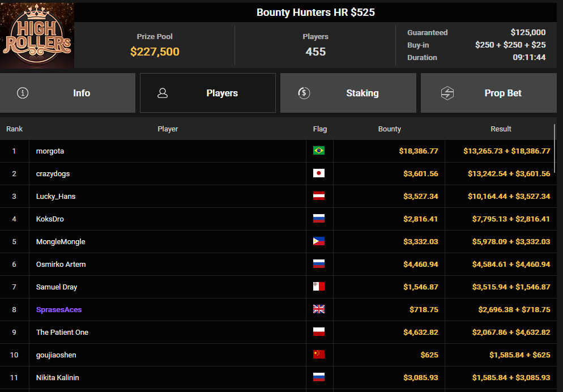Open the Prop Bet tab
Viewport: 563px width, 392px height.
click(489, 93)
